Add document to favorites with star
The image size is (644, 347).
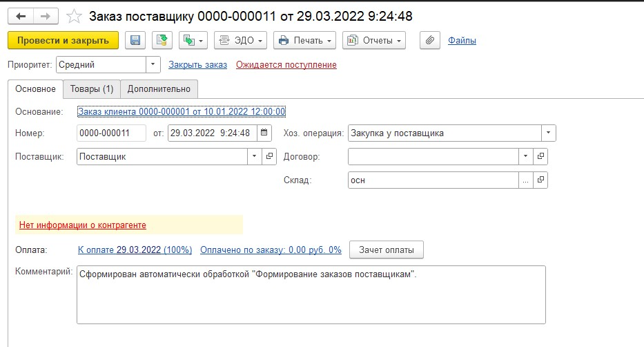click(x=75, y=17)
